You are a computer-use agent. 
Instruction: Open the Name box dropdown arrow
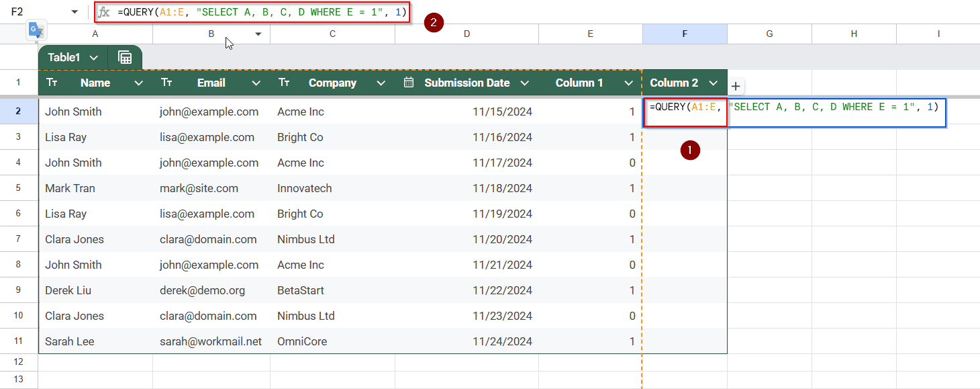75,12
